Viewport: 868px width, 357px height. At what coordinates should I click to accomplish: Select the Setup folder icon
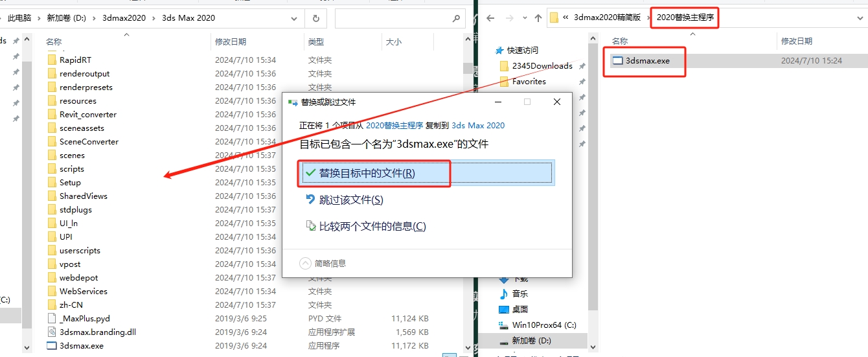click(52, 182)
